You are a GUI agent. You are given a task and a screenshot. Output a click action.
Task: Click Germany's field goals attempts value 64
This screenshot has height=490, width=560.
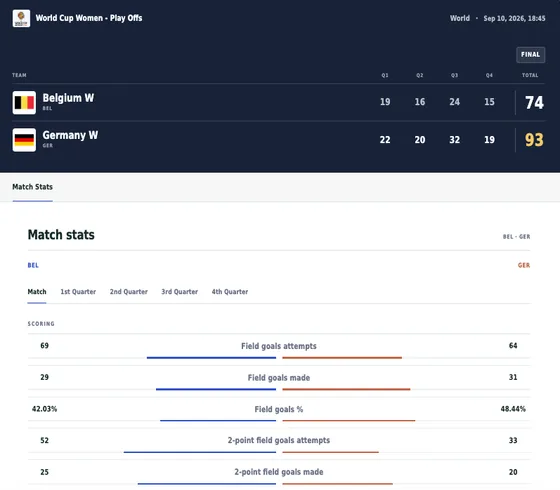click(x=513, y=346)
